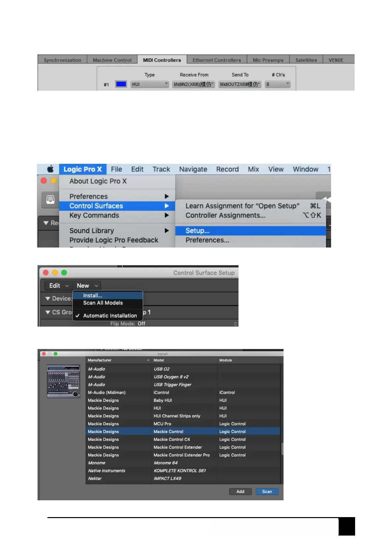Choose Provide Logic Pro Feedback
The image size is (392, 555).
tap(117, 240)
